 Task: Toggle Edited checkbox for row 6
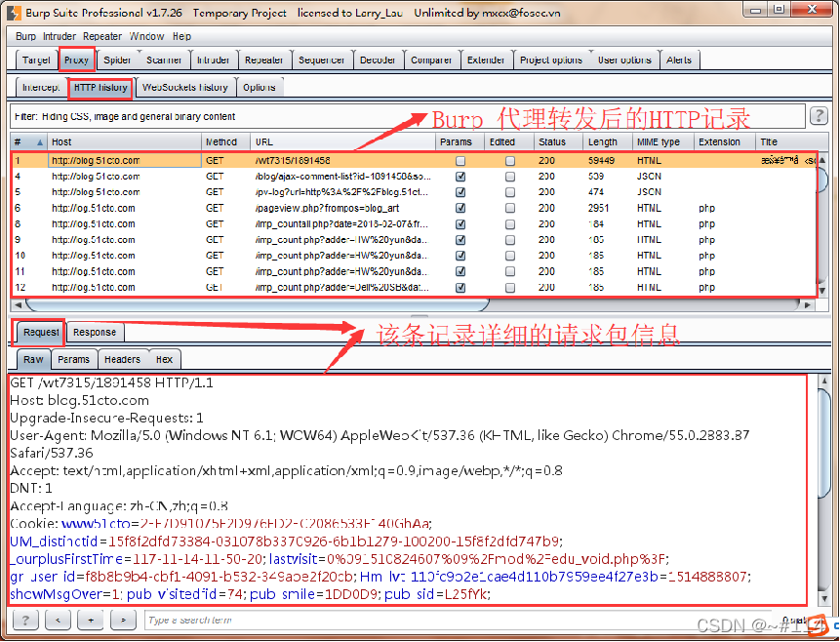pyautogui.click(x=510, y=208)
